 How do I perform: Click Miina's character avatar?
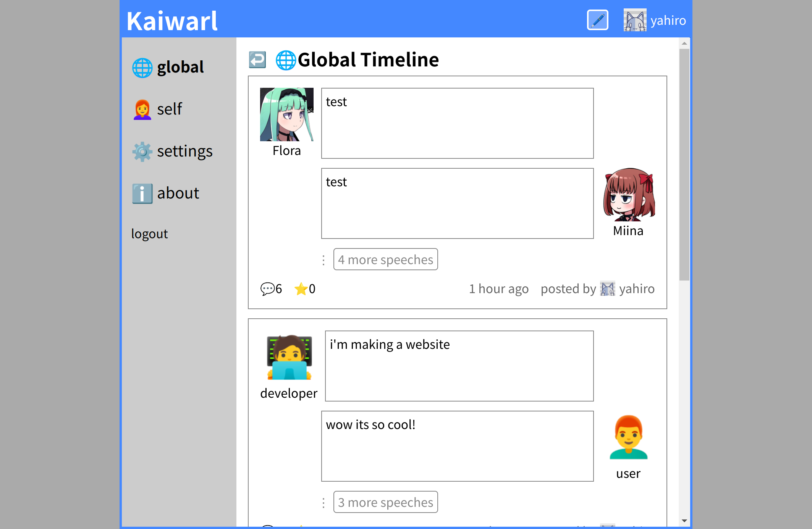click(629, 195)
